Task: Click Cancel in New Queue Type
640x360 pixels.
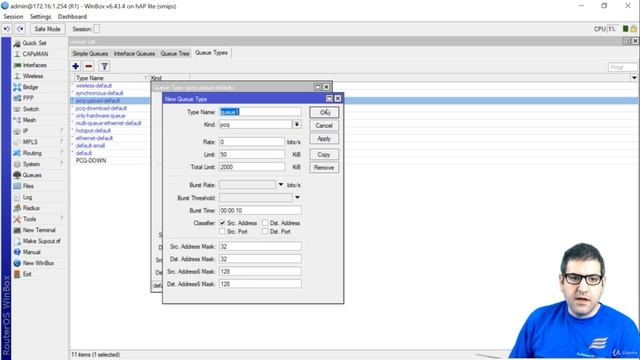Action: click(x=324, y=126)
